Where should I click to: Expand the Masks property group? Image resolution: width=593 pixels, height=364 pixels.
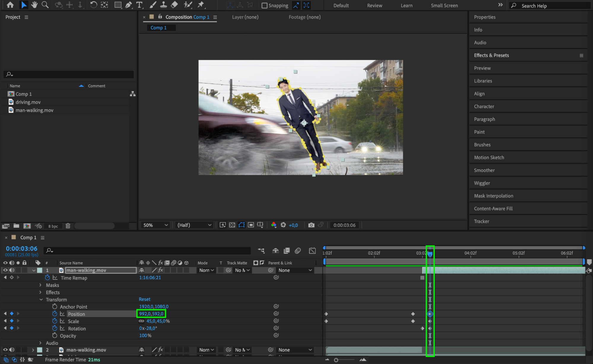41,285
